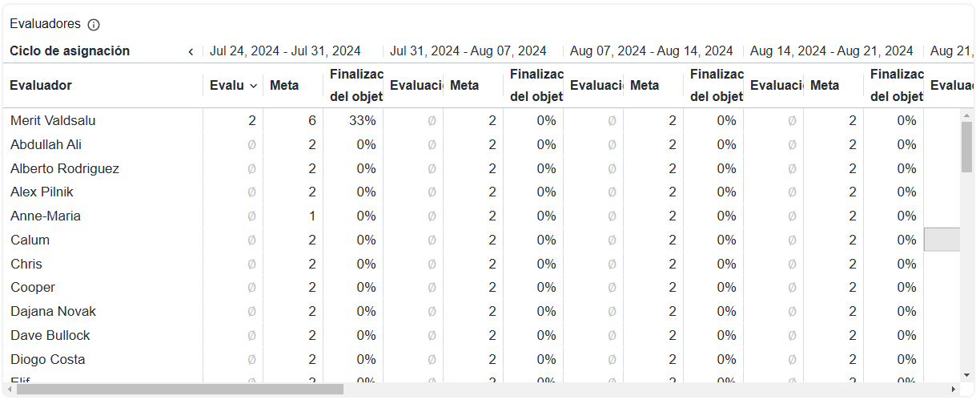Click the sort chevron on Evalu column
This screenshot has width=980, height=400.
[x=254, y=86]
